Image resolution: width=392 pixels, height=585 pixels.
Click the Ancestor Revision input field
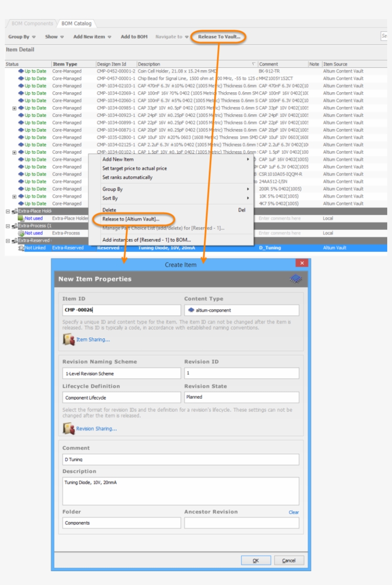pyautogui.click(x=242, y=523)
